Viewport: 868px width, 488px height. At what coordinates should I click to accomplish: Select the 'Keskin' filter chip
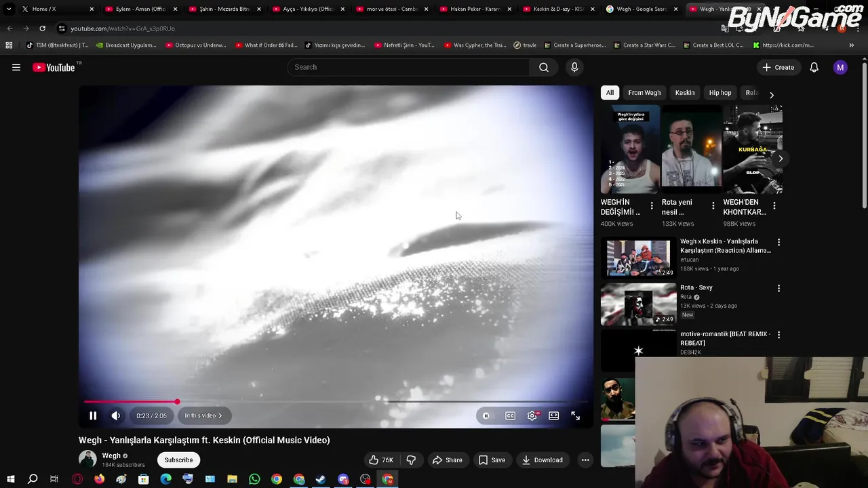tap(685, 93)
